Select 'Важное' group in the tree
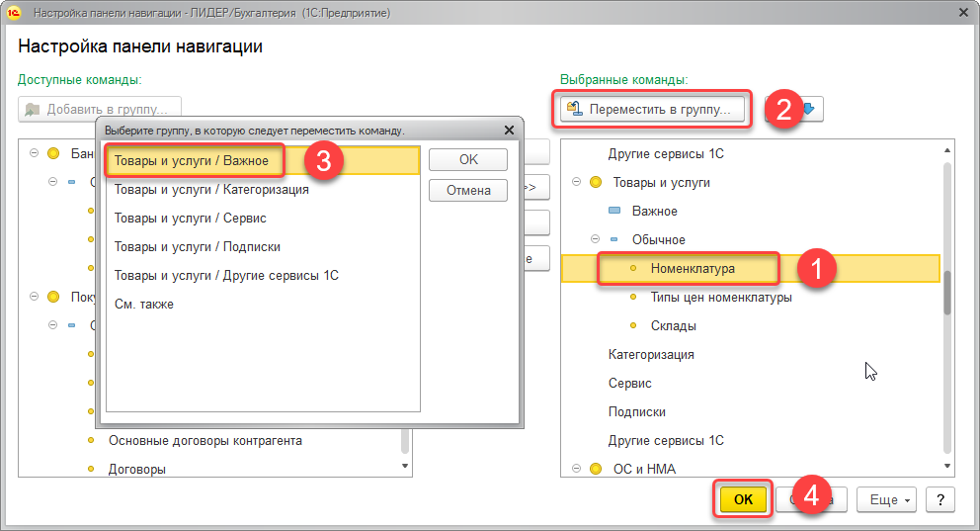Screen dimensions: 980x531 click(654, 212)
